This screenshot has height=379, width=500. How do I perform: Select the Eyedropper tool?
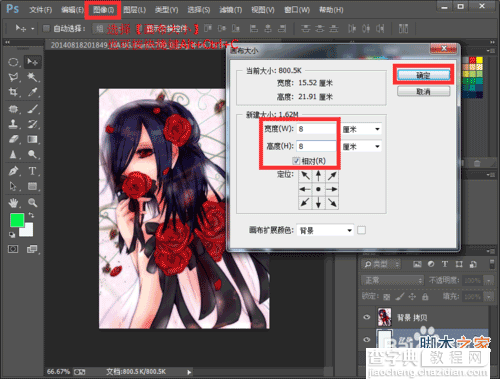pos(32,92)
